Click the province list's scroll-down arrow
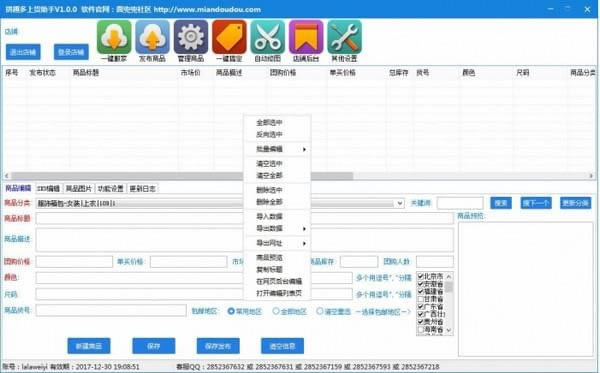 pyautogui.click(x=449, y=330)
